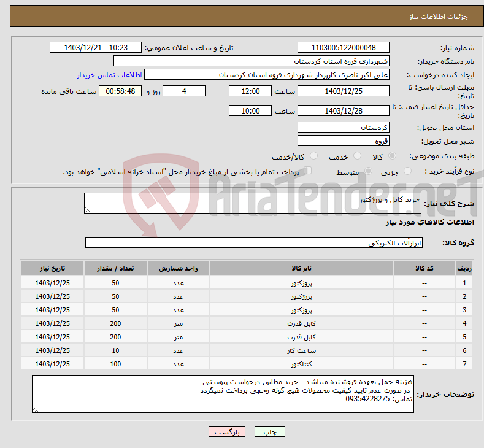
Task: Select the جزیی purchase type radio
Action: [x=407, y=171]
